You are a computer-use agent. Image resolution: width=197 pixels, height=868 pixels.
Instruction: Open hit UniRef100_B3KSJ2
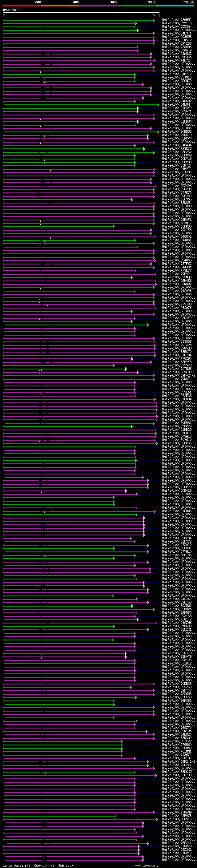[x=177, y=40]
